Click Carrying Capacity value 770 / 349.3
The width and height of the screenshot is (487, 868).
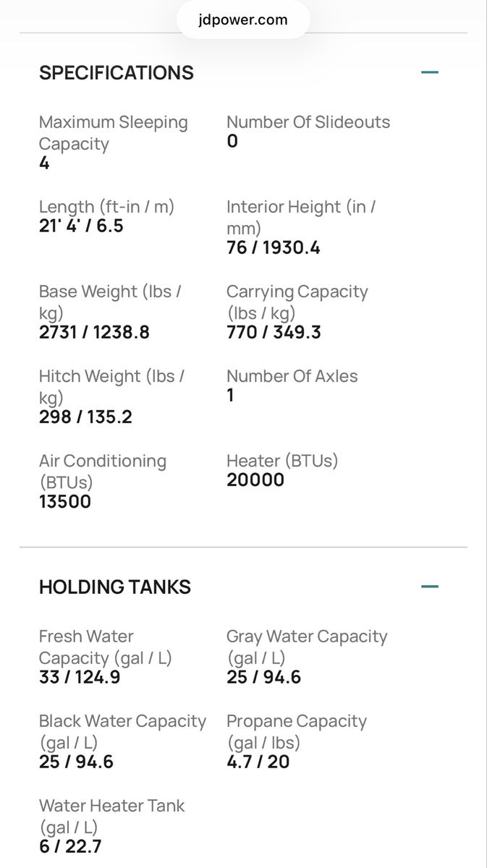tap(274, 333)
